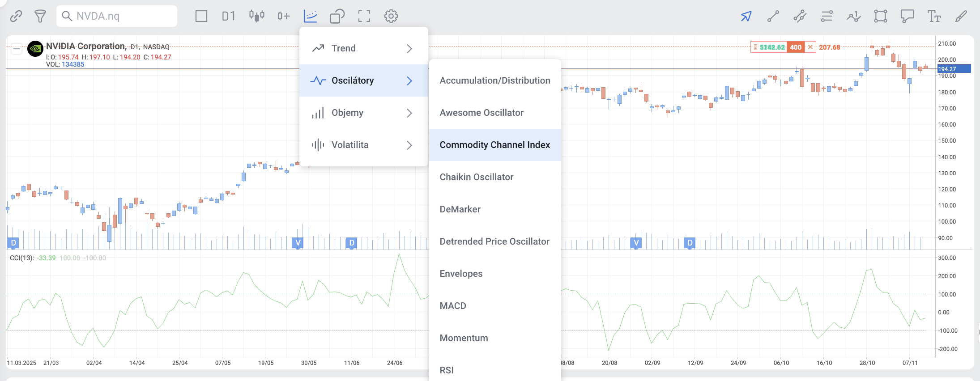Select the wave pattern drawing tool
This screenshot has height=381, width=980.
[x=854, y=17]
